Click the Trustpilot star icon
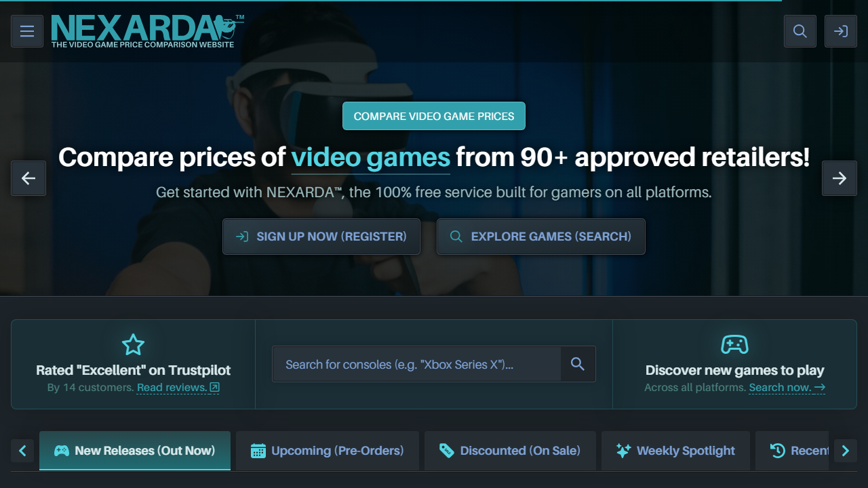 [133, 344]
